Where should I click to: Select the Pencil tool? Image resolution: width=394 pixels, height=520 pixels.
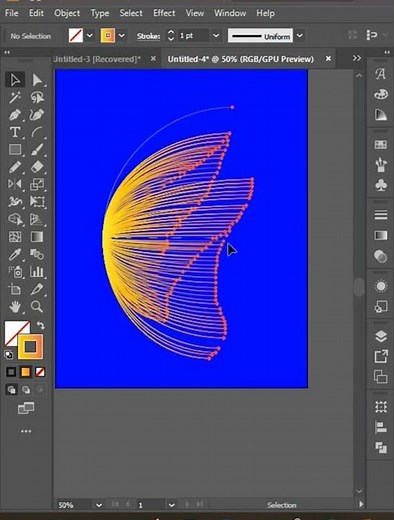point(15,167)
